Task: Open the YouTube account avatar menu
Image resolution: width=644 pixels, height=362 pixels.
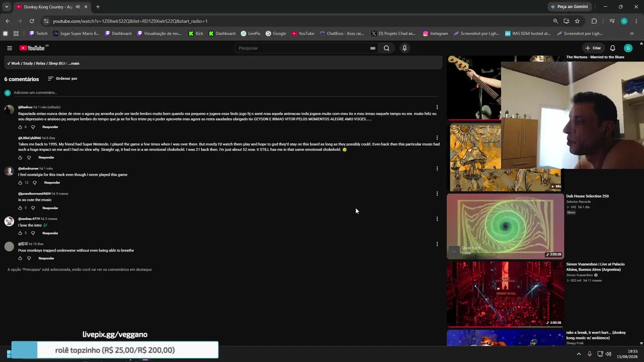Action: [628, 48]
